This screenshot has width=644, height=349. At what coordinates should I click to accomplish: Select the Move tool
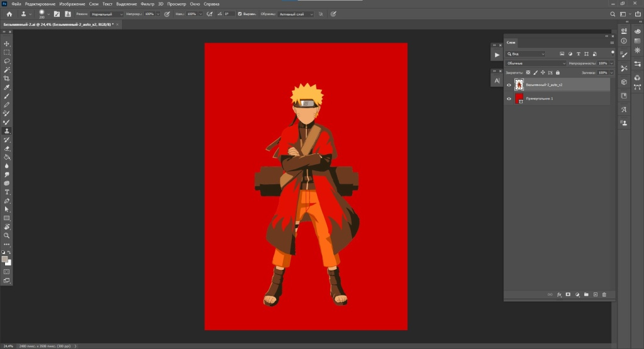click(x=6, y=43)
